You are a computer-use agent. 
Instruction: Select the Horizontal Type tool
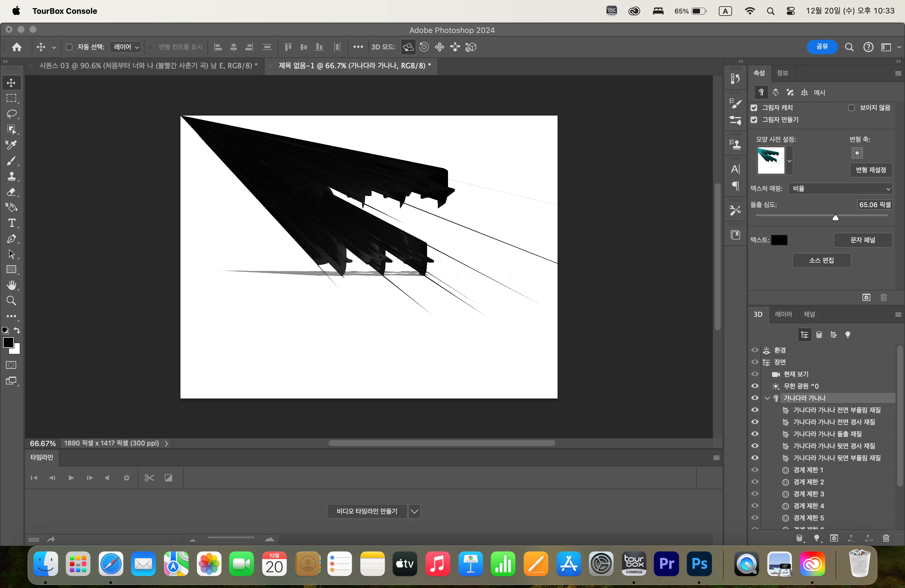(11, 223)
